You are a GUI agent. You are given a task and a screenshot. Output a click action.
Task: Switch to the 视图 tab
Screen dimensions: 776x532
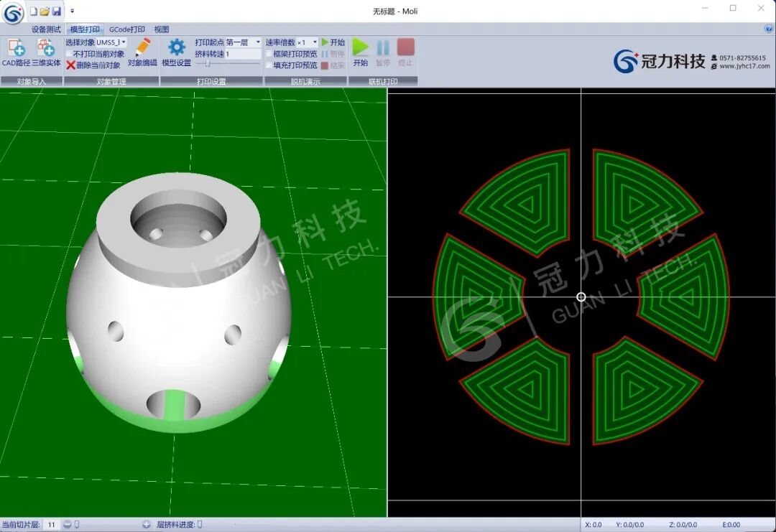point(162,29)
